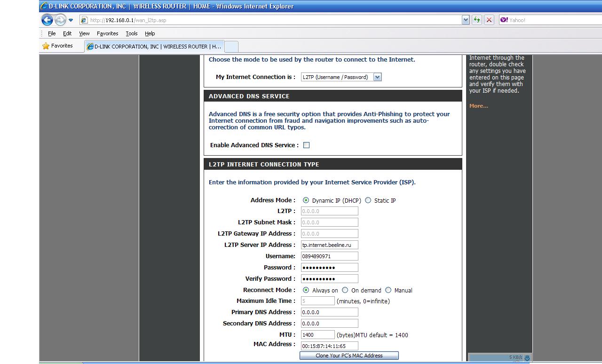Click the Internet Explorer title bar icon
Screen dimensions: 602x364
(x=44, y=6)
